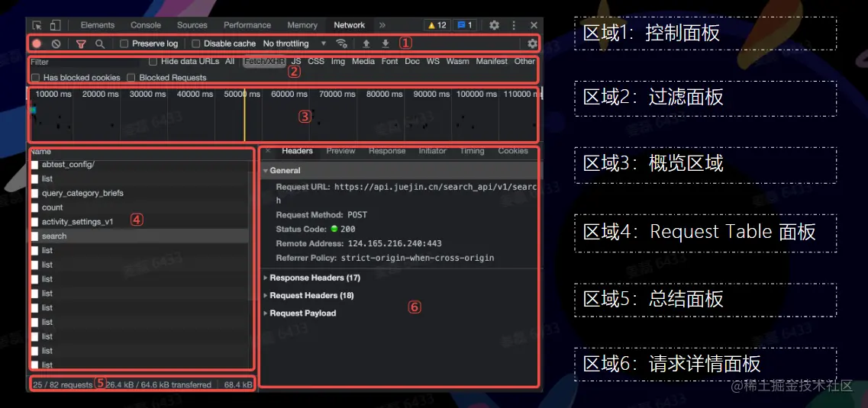Viewport: 868px width, 408px height.
Task: Enable the Disable cache checkbox
Action: (196, 43)
